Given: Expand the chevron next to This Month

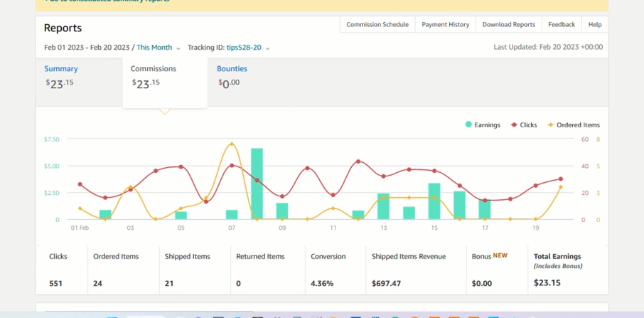Looking at the screenshot, I should (178, 48).
